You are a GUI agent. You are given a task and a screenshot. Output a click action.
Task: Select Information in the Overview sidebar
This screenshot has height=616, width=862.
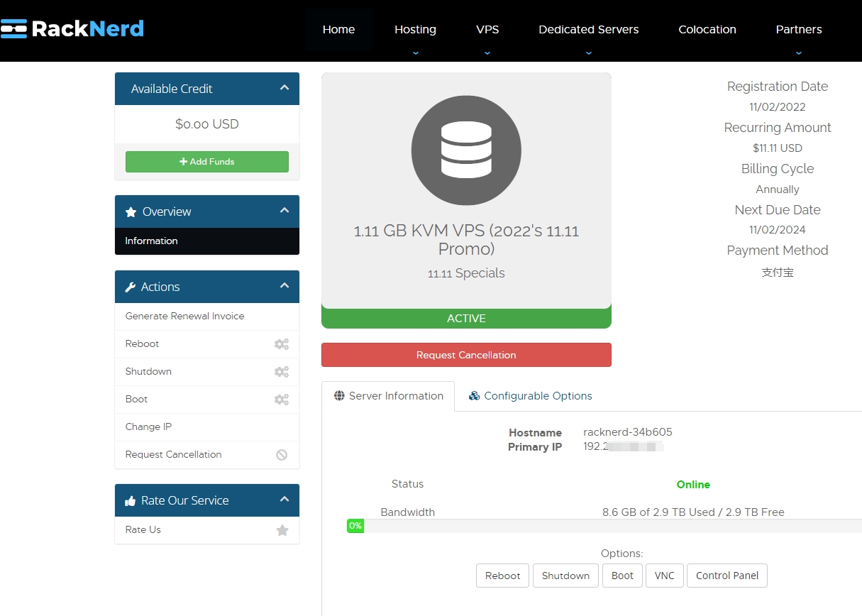207,241
